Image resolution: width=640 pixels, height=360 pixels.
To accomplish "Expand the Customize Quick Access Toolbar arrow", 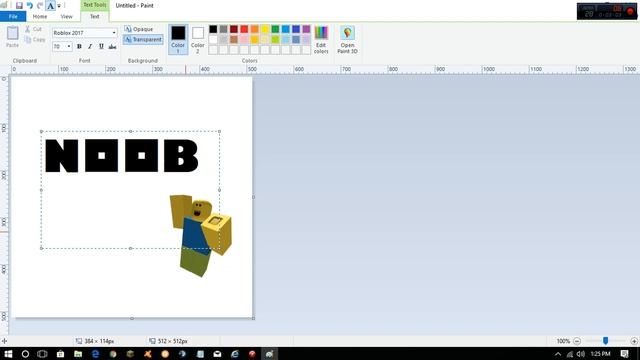I will coord(59,6).
